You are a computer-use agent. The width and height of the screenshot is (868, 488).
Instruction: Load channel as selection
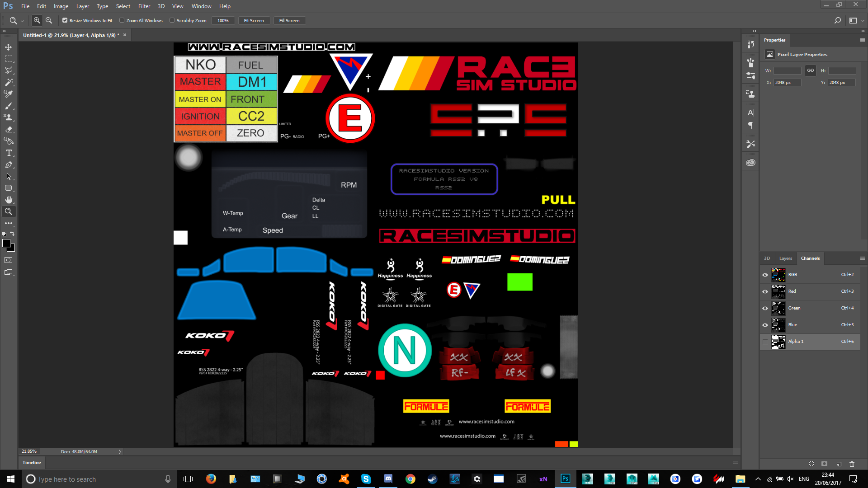point(811,464)
